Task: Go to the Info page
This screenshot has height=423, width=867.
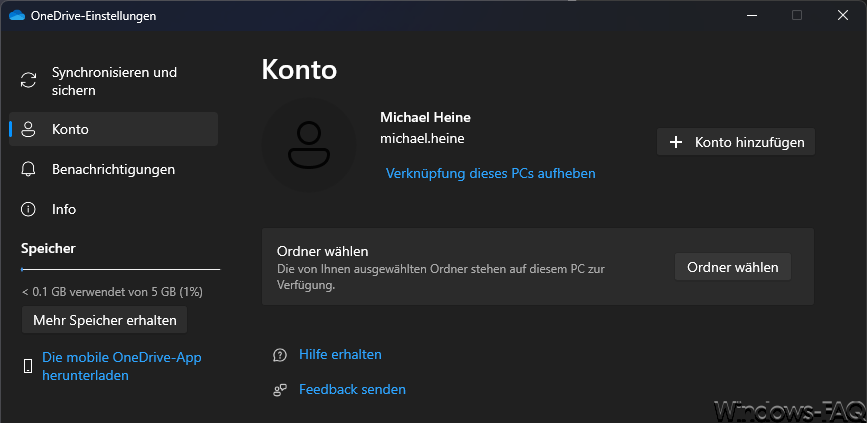Action: (113, 210)
